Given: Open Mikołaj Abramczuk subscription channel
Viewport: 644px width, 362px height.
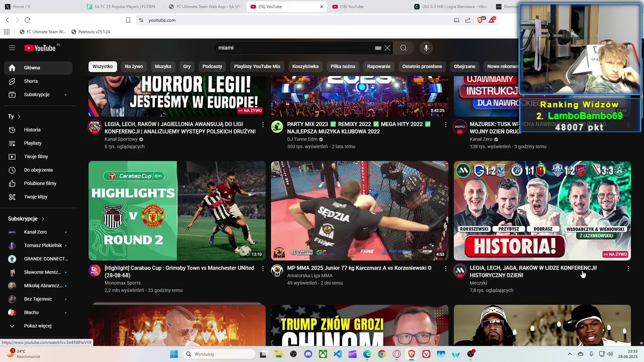Looking at the screenshot, I should click(x=39, y=286).
